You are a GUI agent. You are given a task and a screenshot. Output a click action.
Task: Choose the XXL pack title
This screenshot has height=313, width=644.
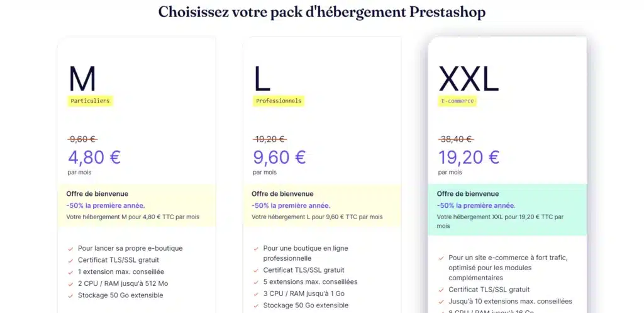point(469,79)
